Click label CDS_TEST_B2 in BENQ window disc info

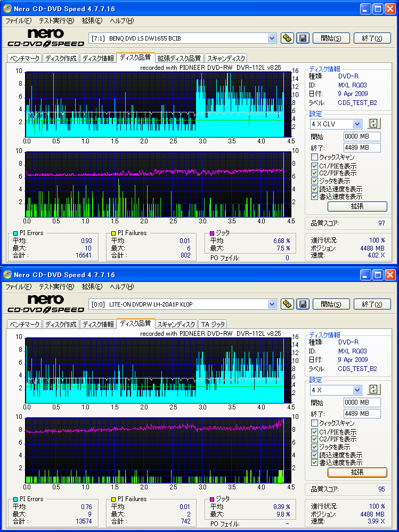click(x=357, y=103)
